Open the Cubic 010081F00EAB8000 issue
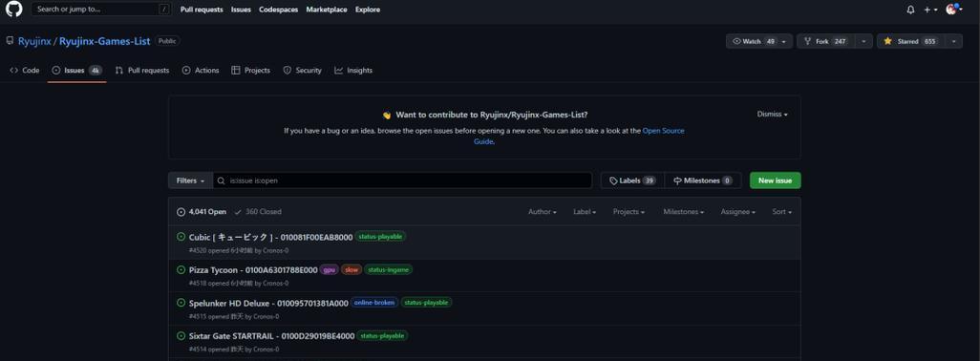Viewport: 980px width, 361px height. click(x=270, y=237)
